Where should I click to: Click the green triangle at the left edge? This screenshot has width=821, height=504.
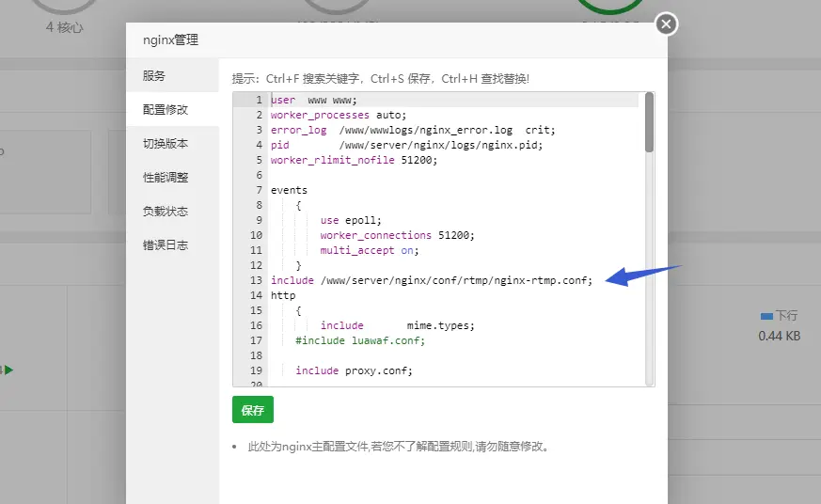click(9, 370)
